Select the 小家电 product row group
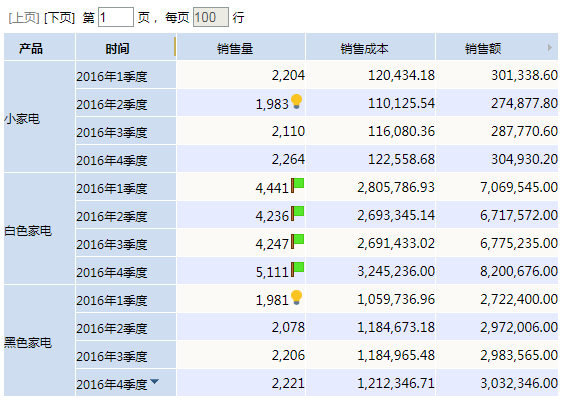 tap(39, 117)
